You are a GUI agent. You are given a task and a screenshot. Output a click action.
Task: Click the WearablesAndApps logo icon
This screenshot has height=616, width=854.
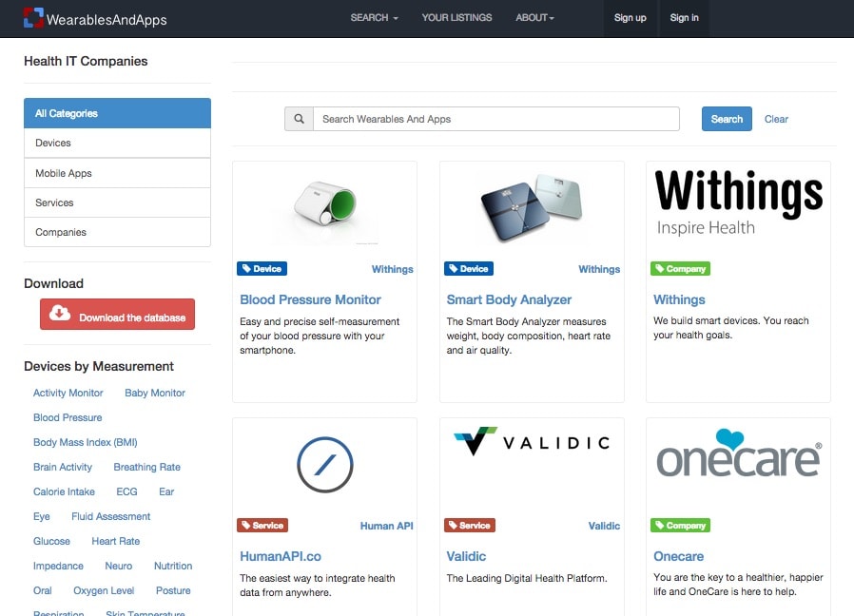(33, 18)
